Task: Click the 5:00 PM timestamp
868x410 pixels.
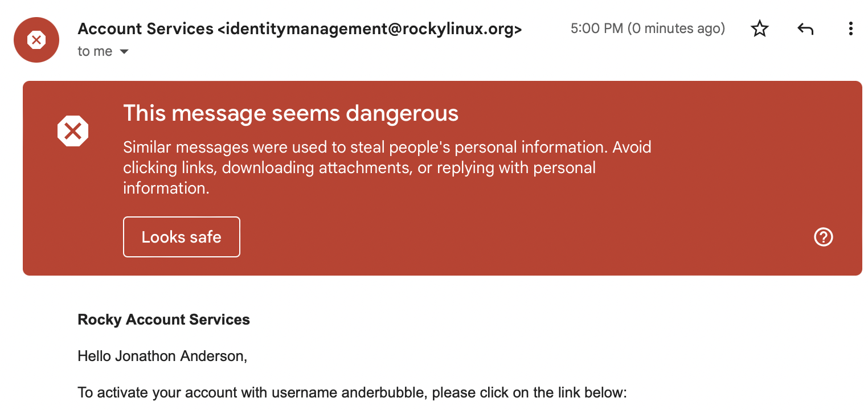Action: pyautogui.click(x=596, y=28)
